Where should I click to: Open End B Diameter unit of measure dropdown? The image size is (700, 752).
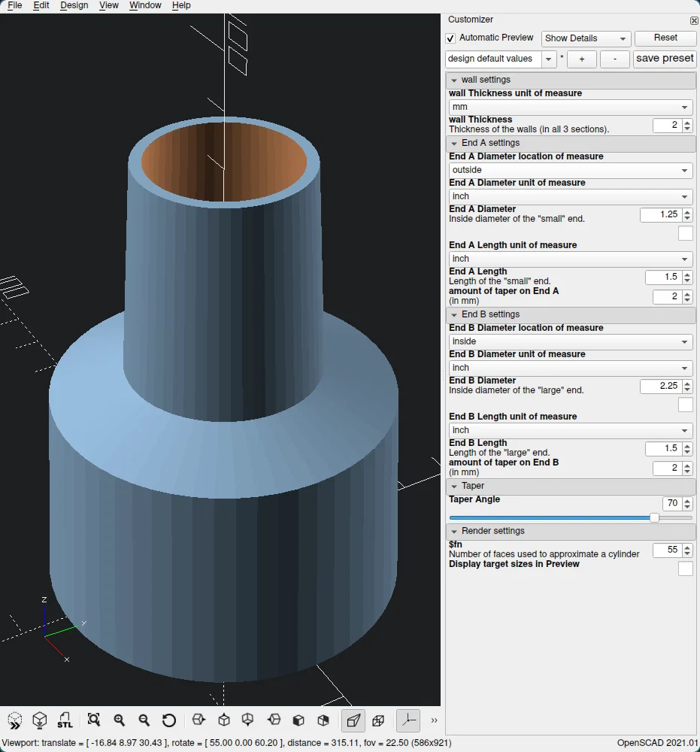click(x=571, y=368)
